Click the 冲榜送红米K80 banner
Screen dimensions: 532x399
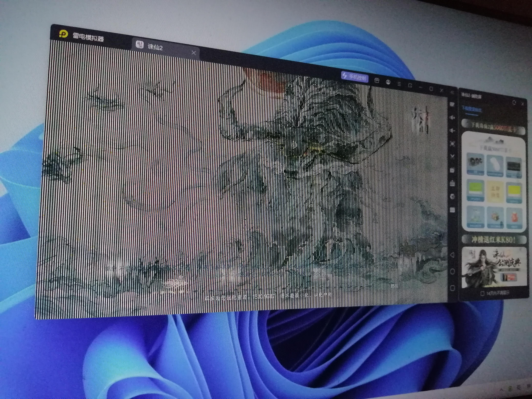[494, 240]
